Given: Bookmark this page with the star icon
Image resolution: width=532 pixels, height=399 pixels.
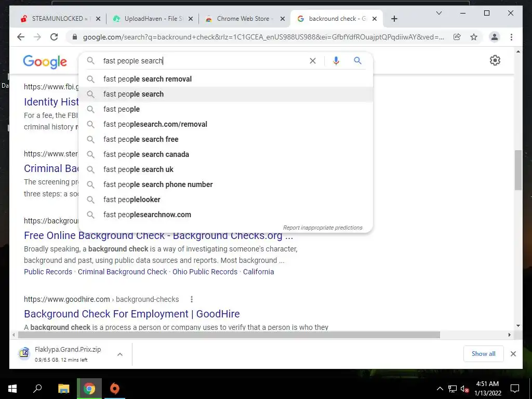Looking at the screenshot, I should point(474,37).
